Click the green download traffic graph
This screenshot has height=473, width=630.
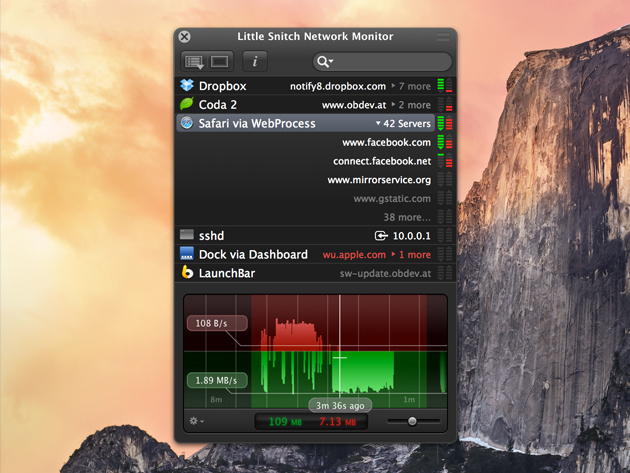click(315, 380)
